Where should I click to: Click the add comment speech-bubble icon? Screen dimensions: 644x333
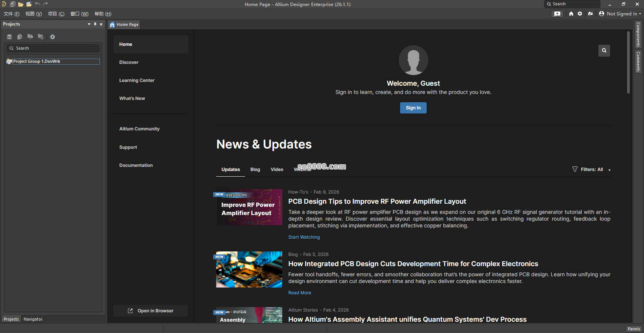557,14
